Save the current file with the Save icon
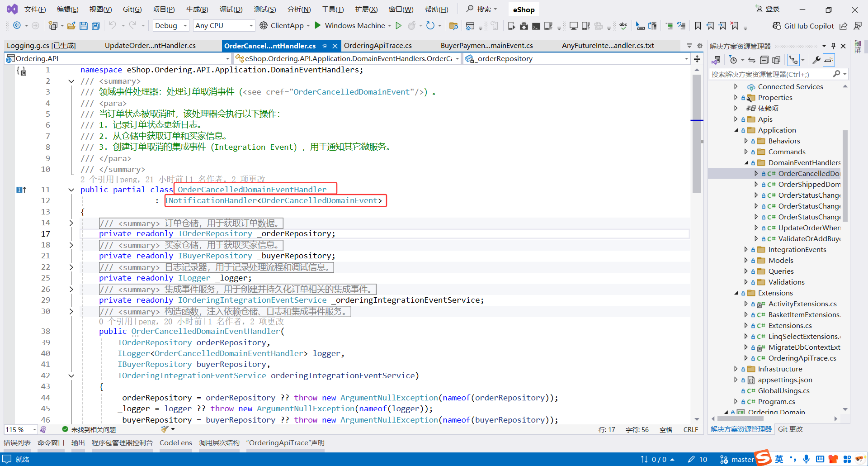This screenshot has height=466, width=868. (x=83, y=26)
